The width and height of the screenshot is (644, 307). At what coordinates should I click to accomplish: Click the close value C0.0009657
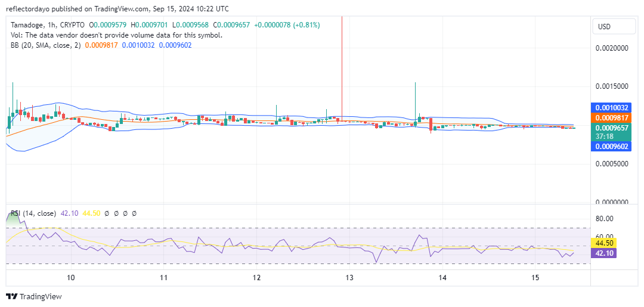tap(231, 25)
